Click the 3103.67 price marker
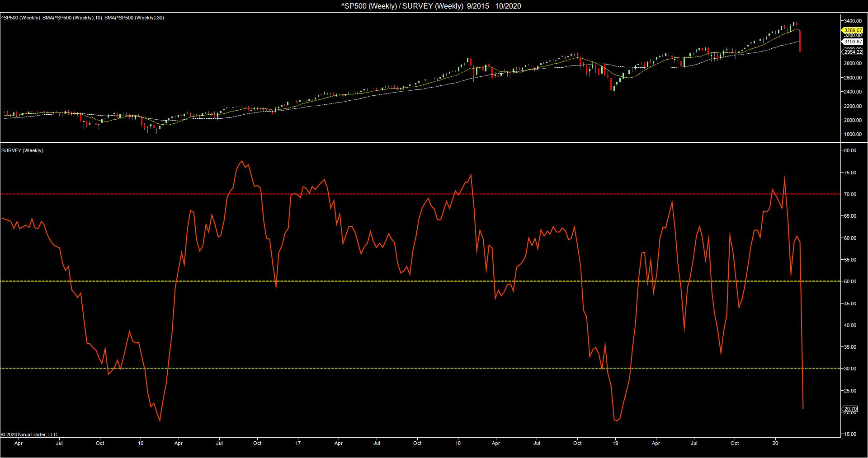 tap(852, 42)
